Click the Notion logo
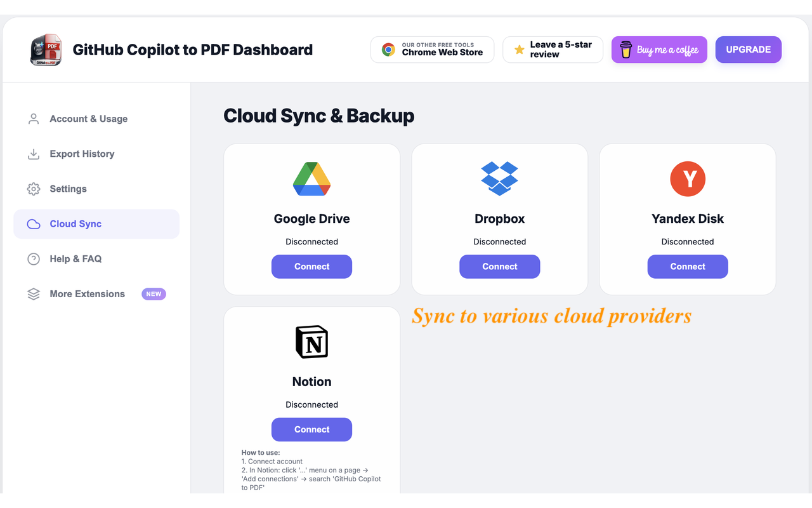 tap(312, 342)
